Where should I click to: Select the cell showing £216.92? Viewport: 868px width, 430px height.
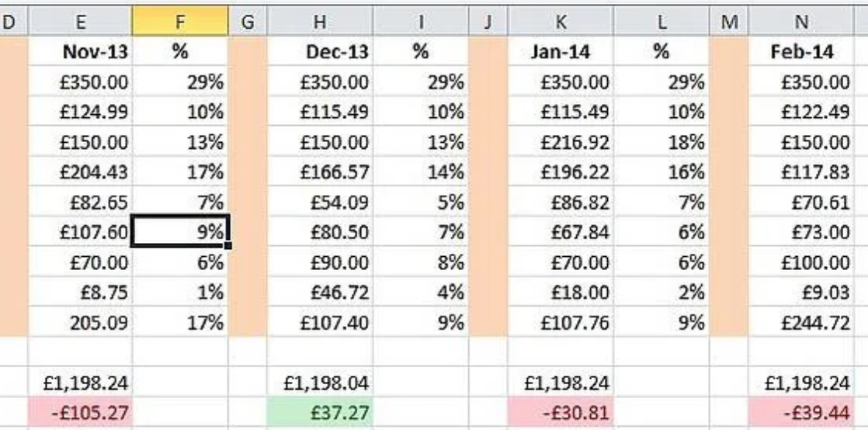pos(561,142)
